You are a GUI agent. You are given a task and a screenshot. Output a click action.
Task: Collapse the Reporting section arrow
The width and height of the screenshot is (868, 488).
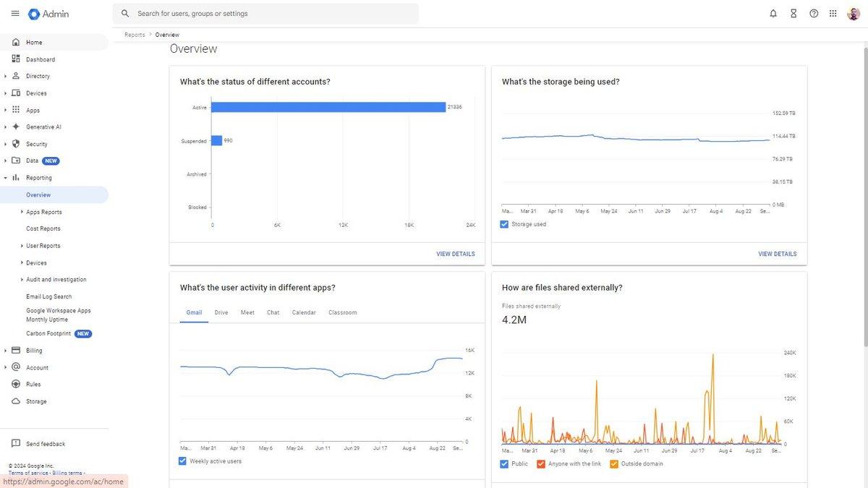click(5, 178)
